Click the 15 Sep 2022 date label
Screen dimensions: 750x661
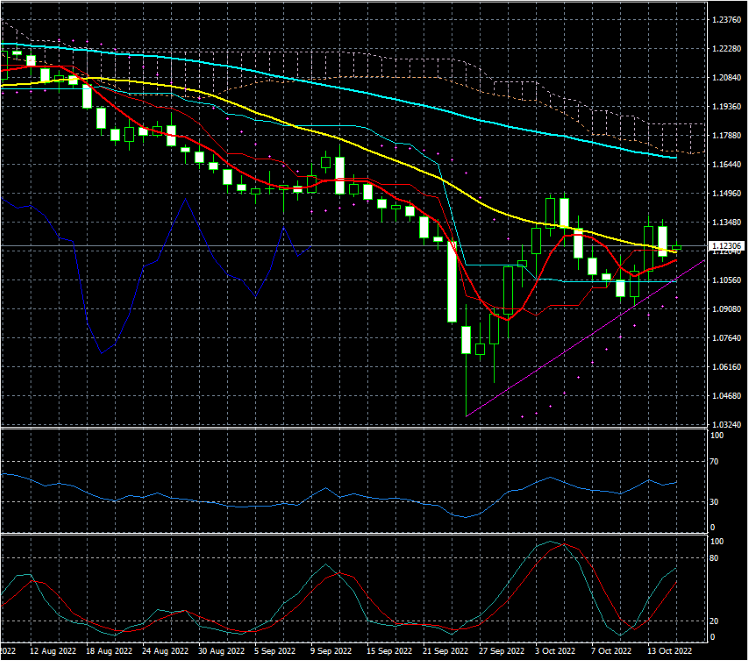click(389, 651)
